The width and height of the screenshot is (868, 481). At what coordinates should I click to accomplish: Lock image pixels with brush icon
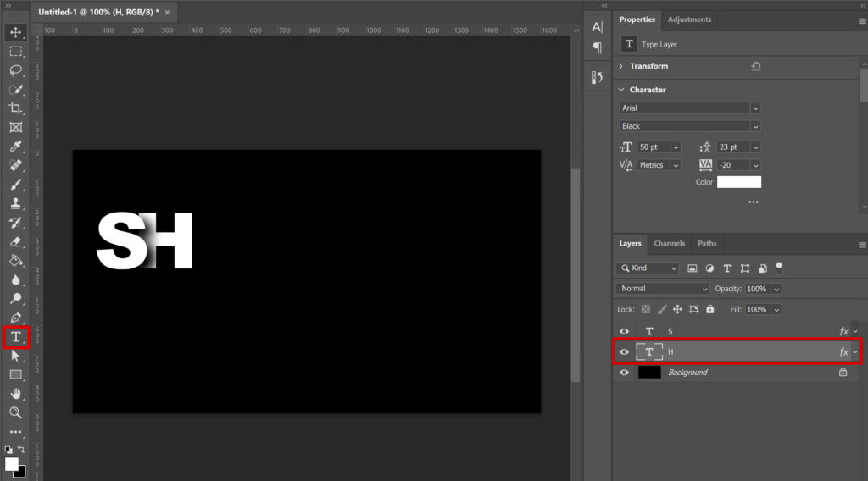662,310
